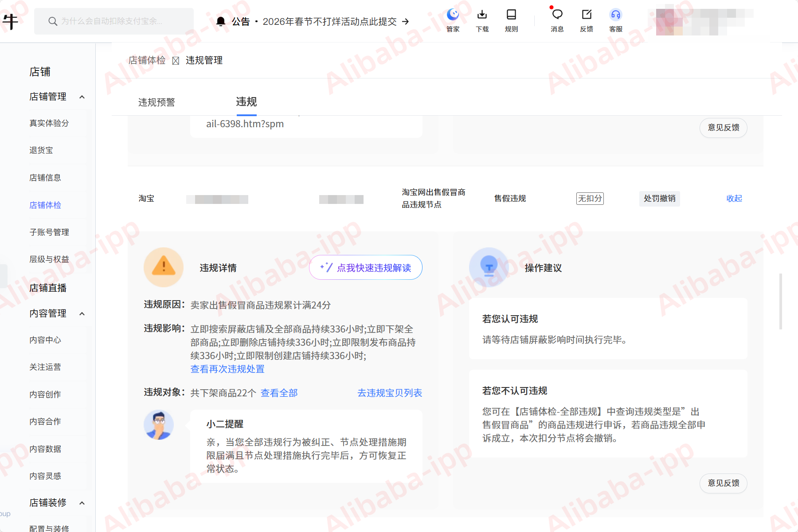Click the lightbulb icon beside 操作建议

point(489,267)
